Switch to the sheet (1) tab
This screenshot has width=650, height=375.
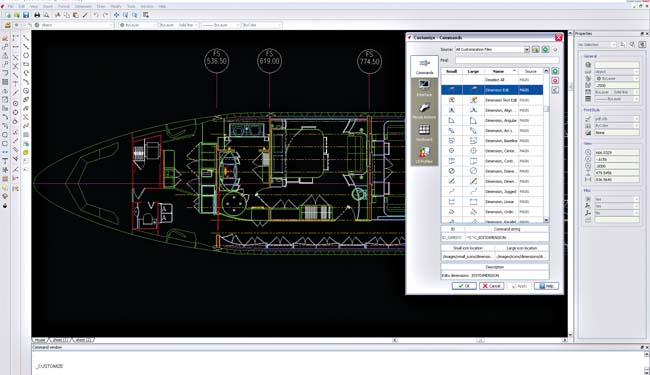click(x=61, y=340)
